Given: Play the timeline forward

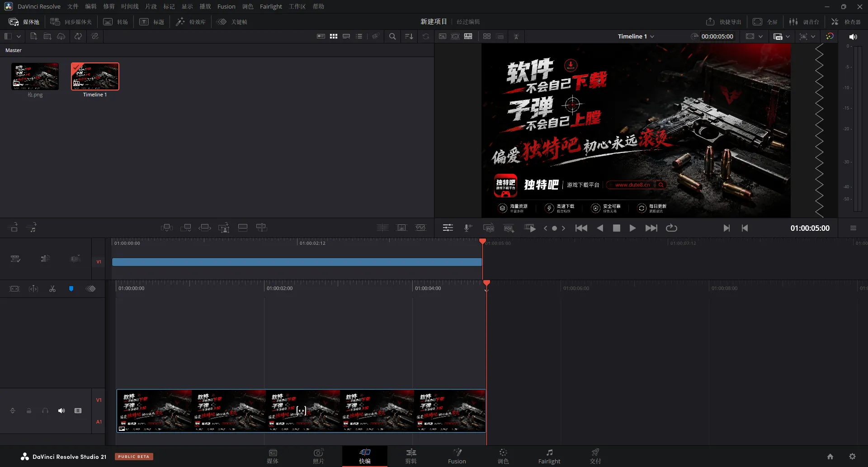Looking at the screenshot, I should click(632, 228).
